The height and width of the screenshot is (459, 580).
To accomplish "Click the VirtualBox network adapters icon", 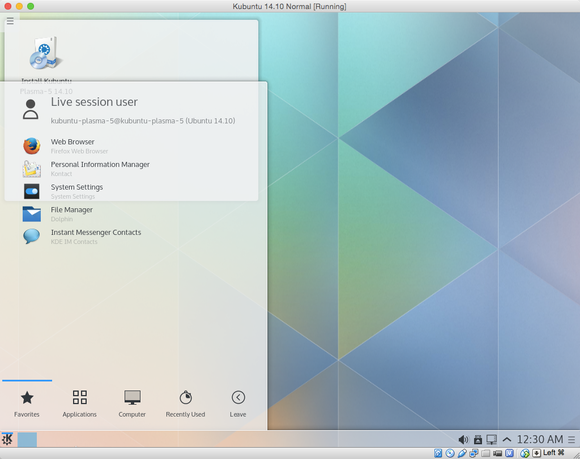I will click(474, 453).
